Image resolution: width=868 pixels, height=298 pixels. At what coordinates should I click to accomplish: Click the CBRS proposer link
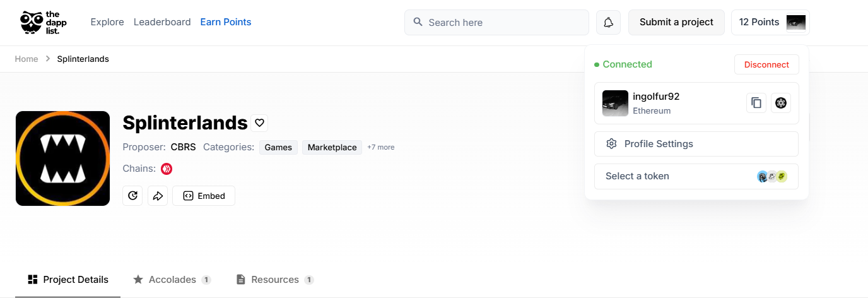coord(183,147)
